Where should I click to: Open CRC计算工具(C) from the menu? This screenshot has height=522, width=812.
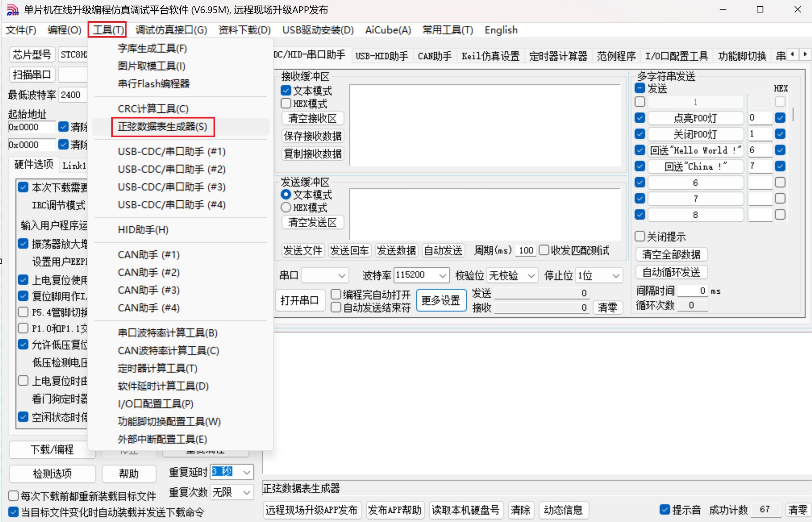tap(153, 109)
